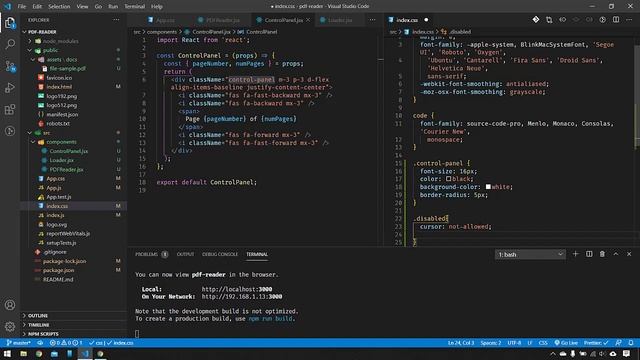Click the white color swatch in index.css

488,187
